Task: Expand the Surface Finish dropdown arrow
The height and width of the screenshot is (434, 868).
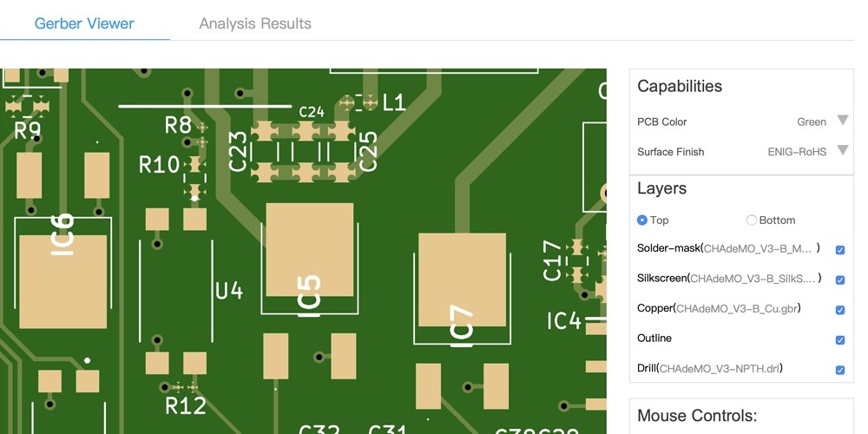Action: [x=842, y=151]
